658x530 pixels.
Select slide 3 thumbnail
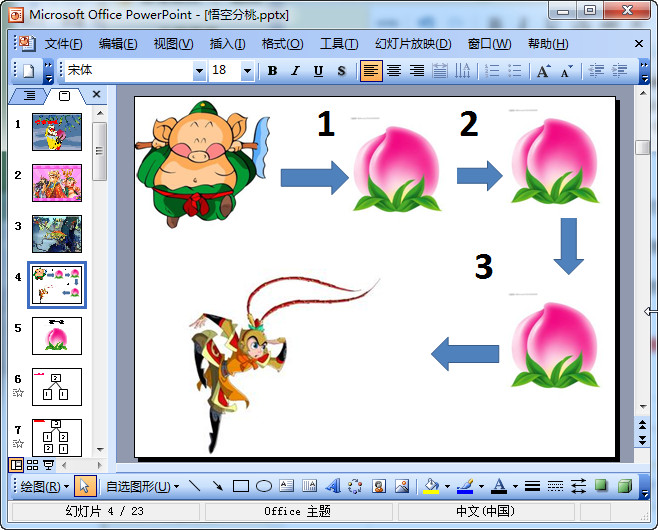(x=57, y=234)
